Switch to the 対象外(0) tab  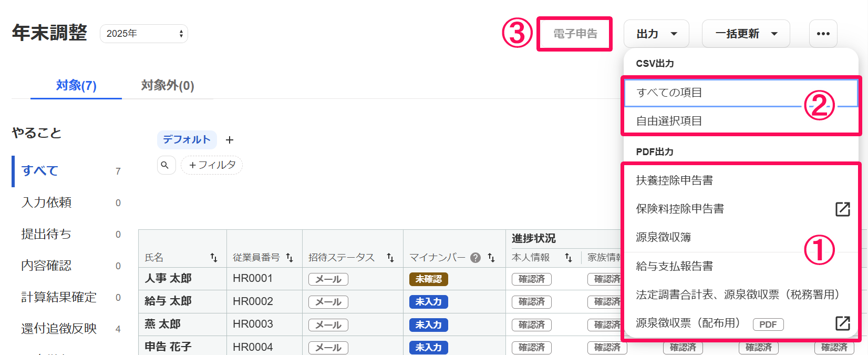[168, 85]
